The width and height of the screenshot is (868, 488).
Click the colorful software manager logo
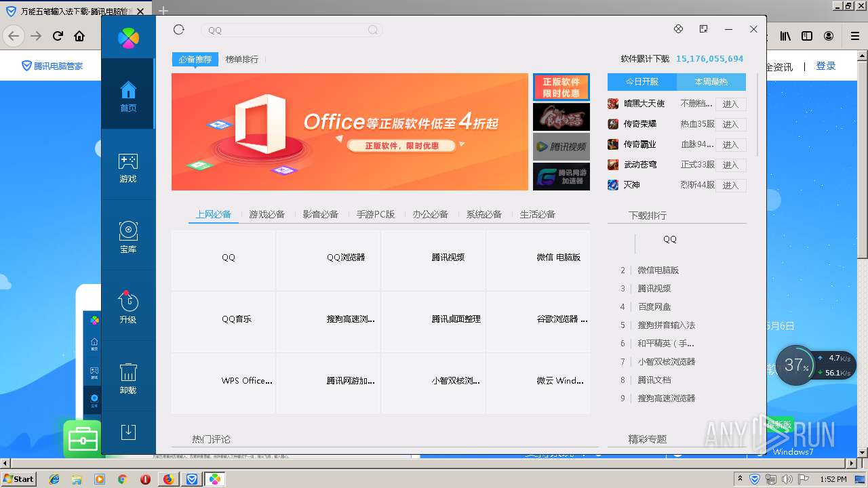(x=128, y=37)
